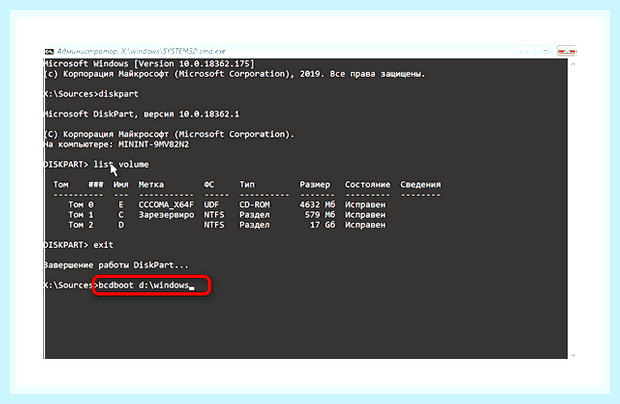Click the 'UDF' file system cell
The width and height of the screenshot is (620, 404).
tap(211, 205)
